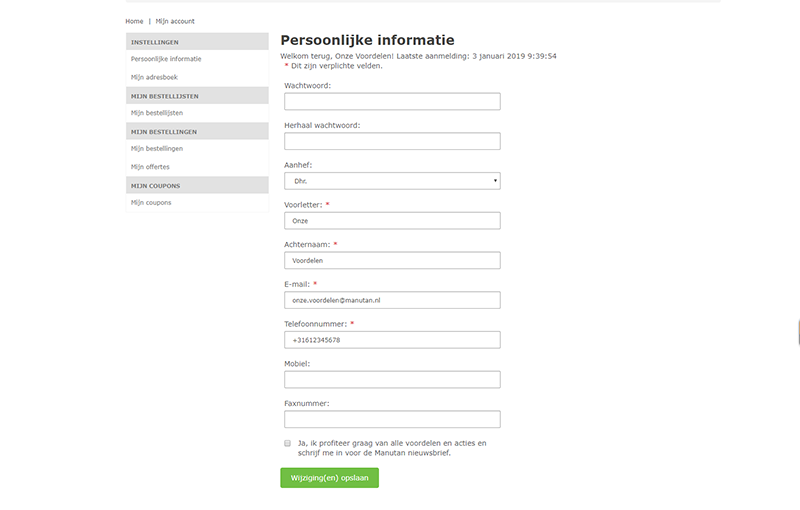Image resolution: width=800 pixels, height=510 pixels.
Task: Open Mijn adresboek in sidebar
Action: pos(154,77)
